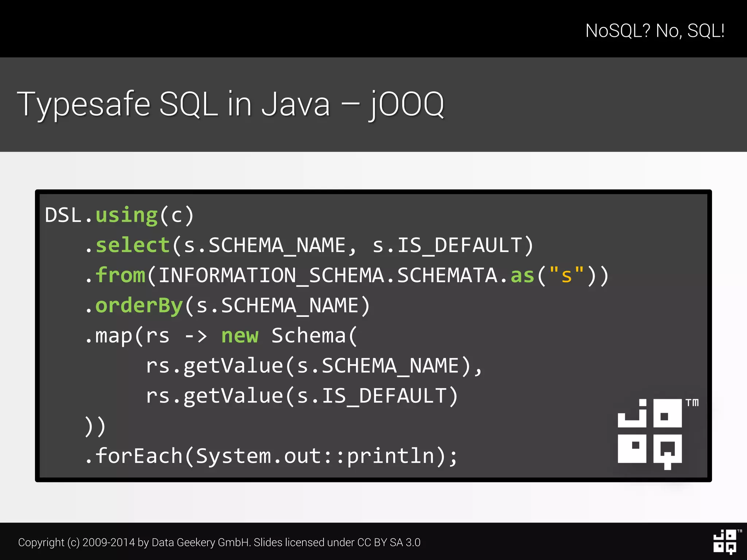Click the closing '))' line

tap(95, 426)
